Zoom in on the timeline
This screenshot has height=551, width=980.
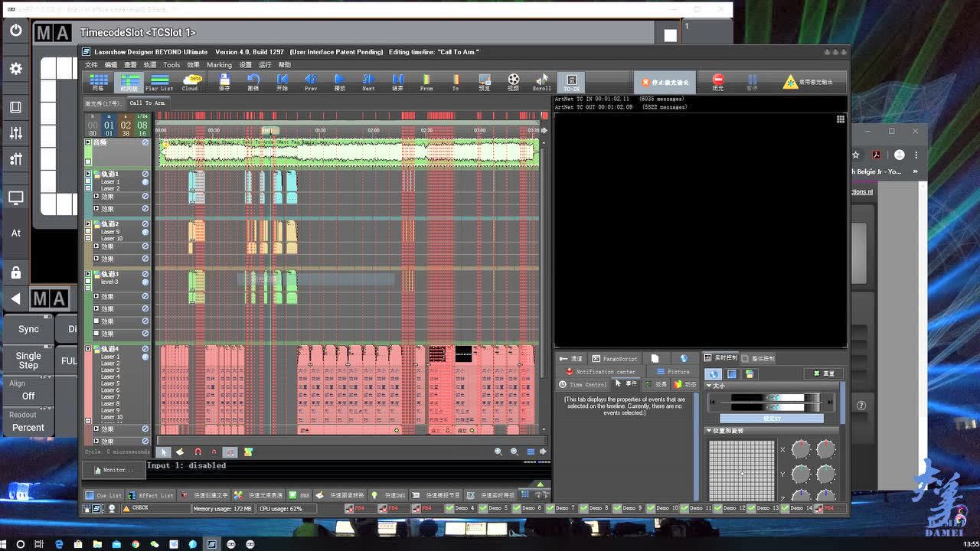pyautogui.click(x=498, y=452)
